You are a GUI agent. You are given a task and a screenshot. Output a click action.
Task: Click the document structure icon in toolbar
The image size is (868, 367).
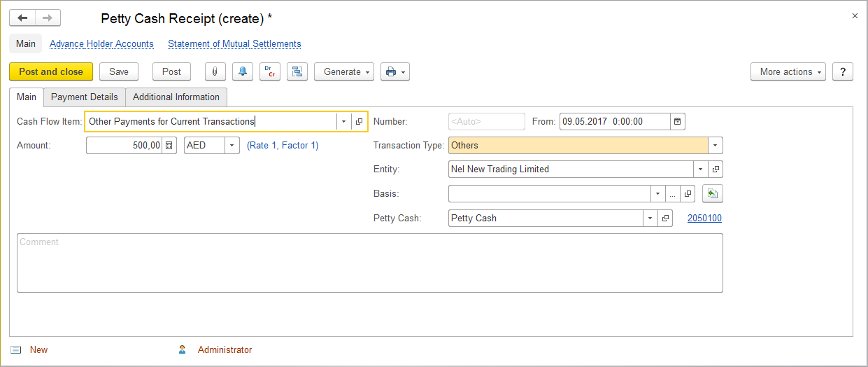pos(297,72)
